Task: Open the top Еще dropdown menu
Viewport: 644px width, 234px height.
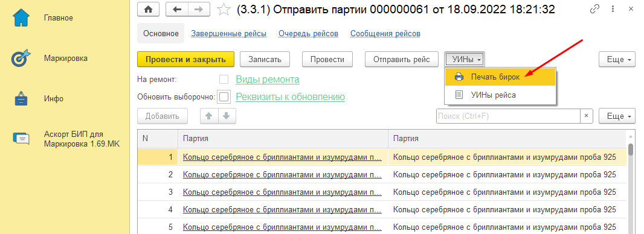Action: 617,60
